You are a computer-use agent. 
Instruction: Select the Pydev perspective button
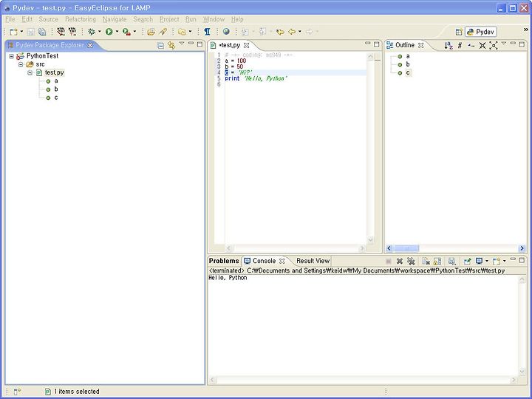(x=481, y=32)
